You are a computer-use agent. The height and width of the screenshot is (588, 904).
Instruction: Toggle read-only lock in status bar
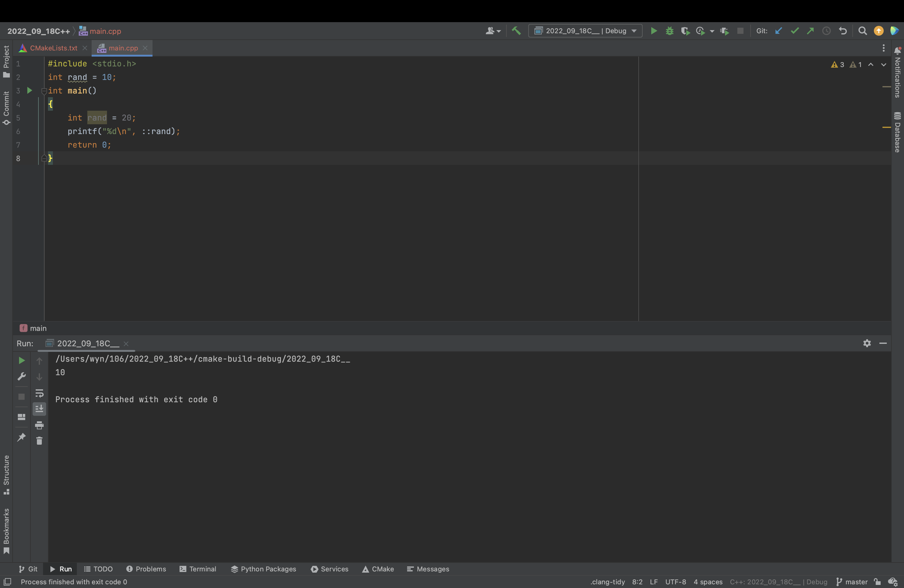(x=877, y=582)
